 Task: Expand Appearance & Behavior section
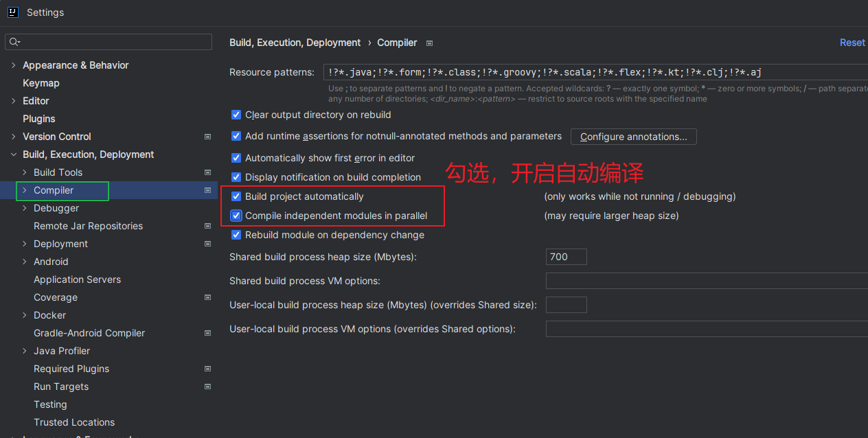click(x=14, y=65)
